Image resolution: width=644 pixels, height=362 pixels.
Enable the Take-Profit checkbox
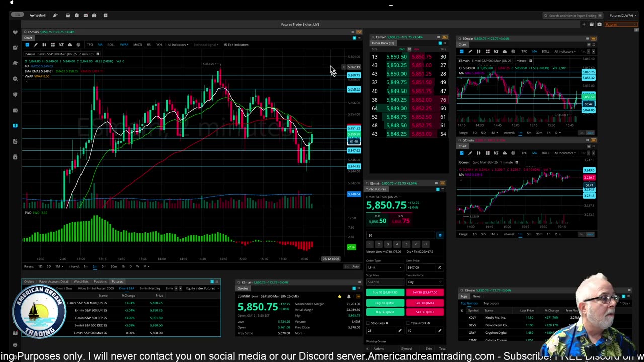(407, 323)
